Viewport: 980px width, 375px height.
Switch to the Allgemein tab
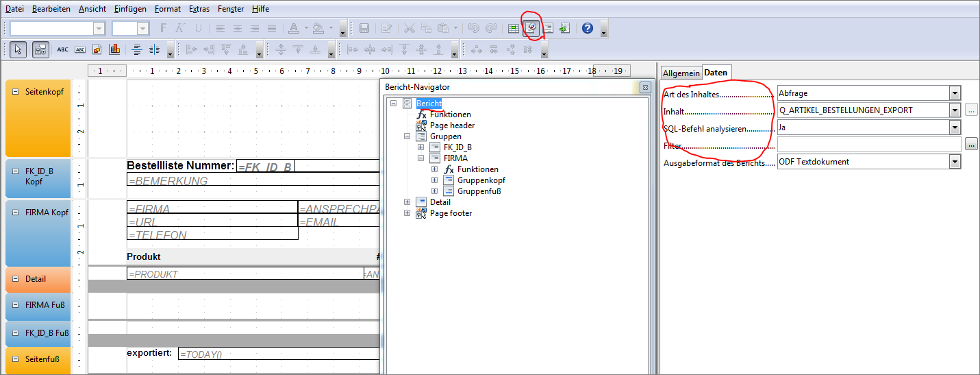[681, 73]
